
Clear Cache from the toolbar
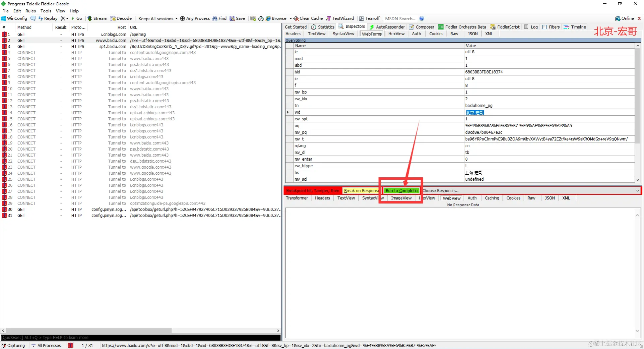[308, 18]
